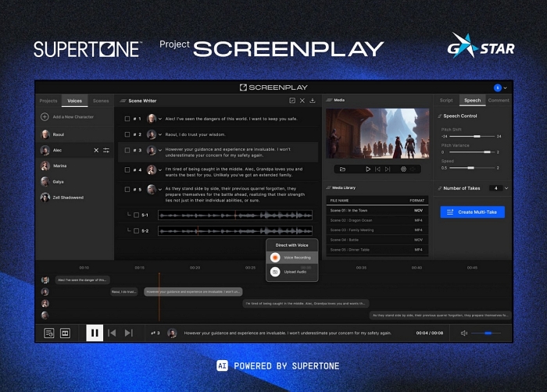Click the Upload Audio icon in popup
Viewport: 547px width, 392px height.
[275, 271]
